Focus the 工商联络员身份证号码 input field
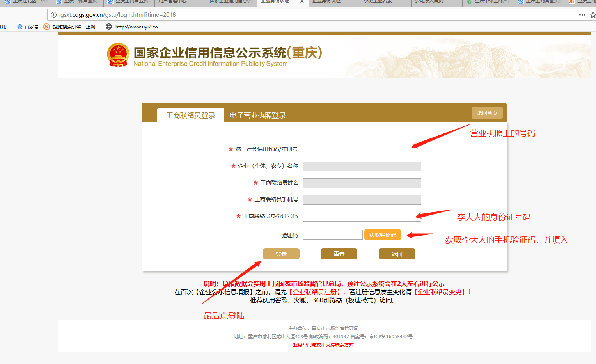596x364 pixels. pyautogui.click(x=362, y=217)
